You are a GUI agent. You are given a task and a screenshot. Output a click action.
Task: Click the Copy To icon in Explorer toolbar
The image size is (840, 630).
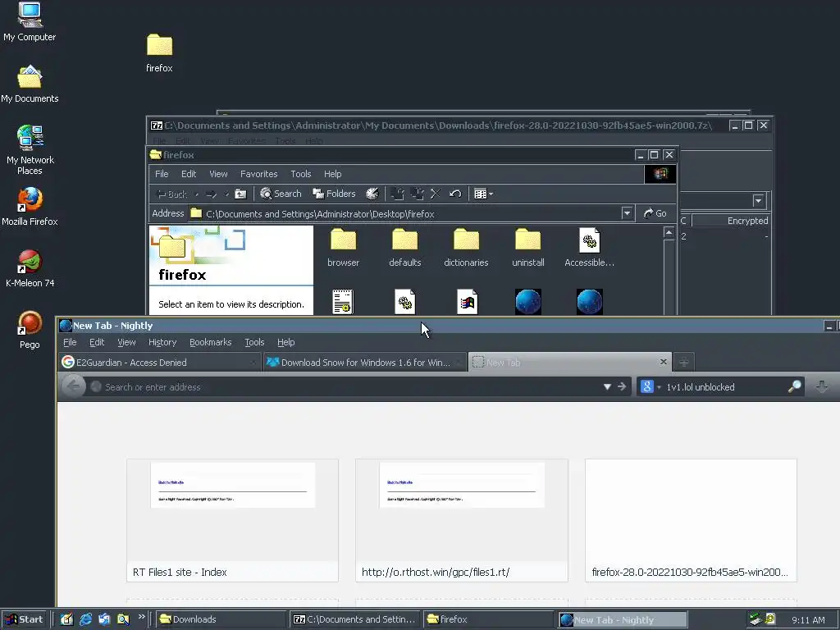pos(417,194)
